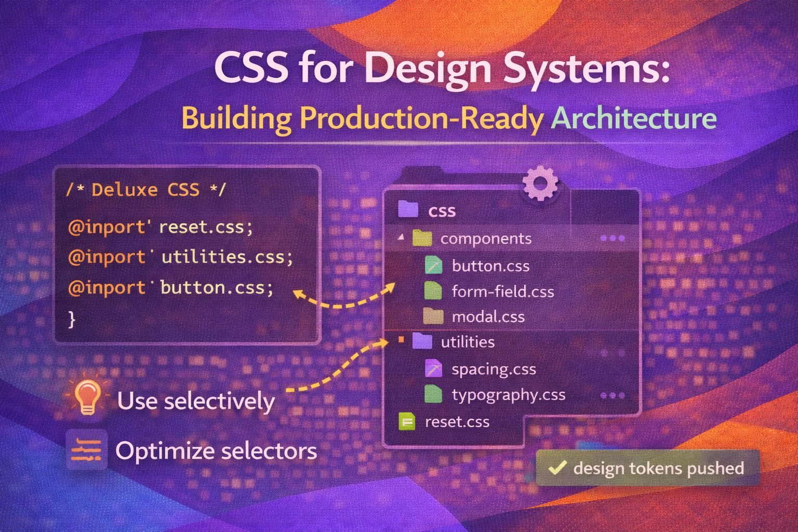The image size is (798, 532).
Task: Click the spacing.css file icon
Action: 433,369
